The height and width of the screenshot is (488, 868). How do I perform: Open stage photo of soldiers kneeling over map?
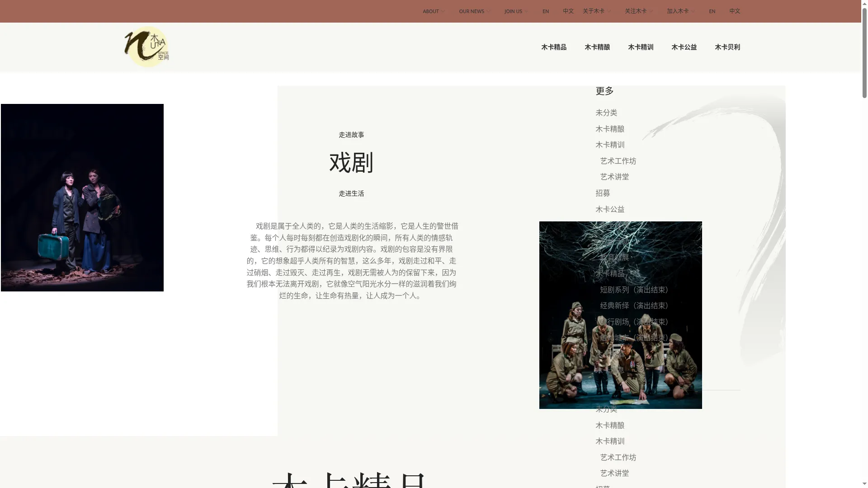coord(620,315)
